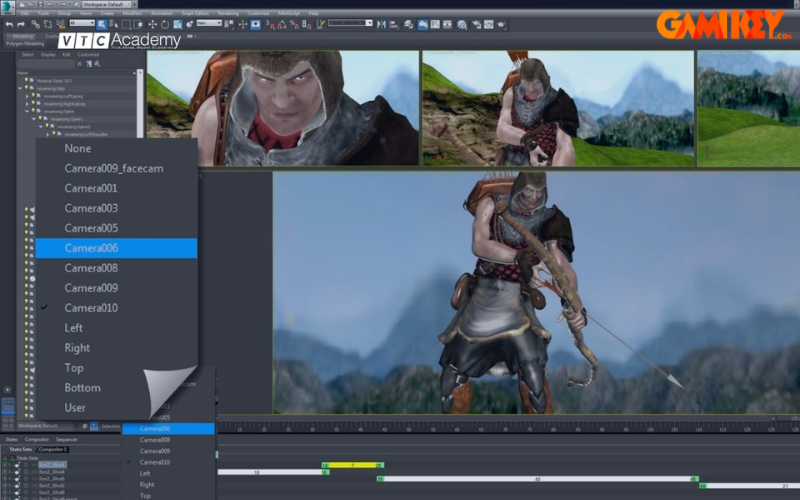The width and height of the screenshot is (800, 500).
Task: Activate the Unlink Selection tool
Action: pyautogui.click(x=47, y=24)
